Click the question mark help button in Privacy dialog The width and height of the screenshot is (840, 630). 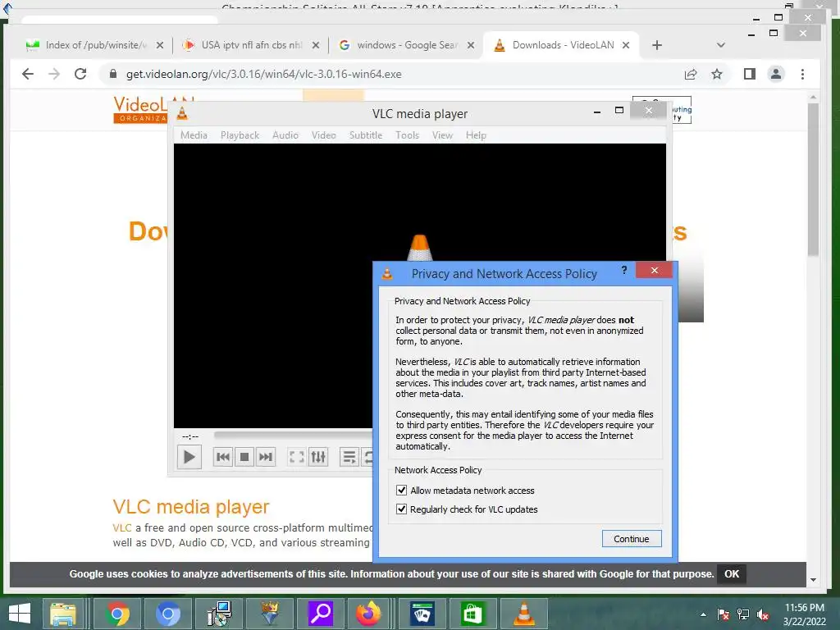[x=624, y=270]
